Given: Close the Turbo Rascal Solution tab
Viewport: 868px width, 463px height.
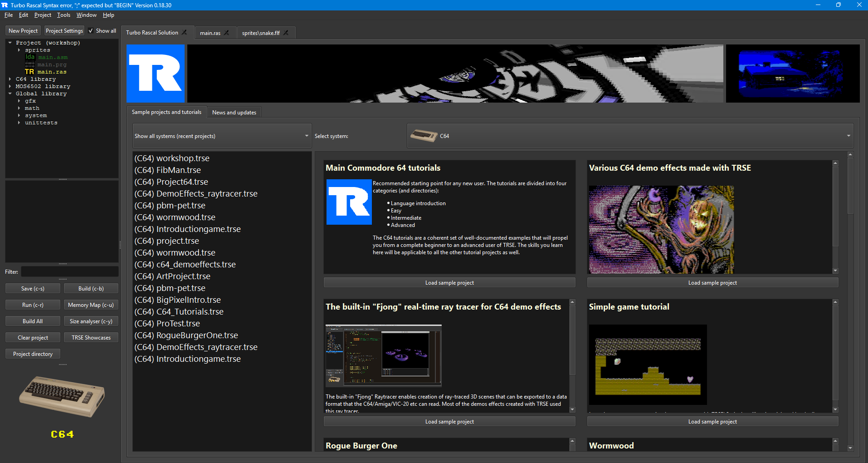Looking at the screenshot, I should (x=185, y=32).
